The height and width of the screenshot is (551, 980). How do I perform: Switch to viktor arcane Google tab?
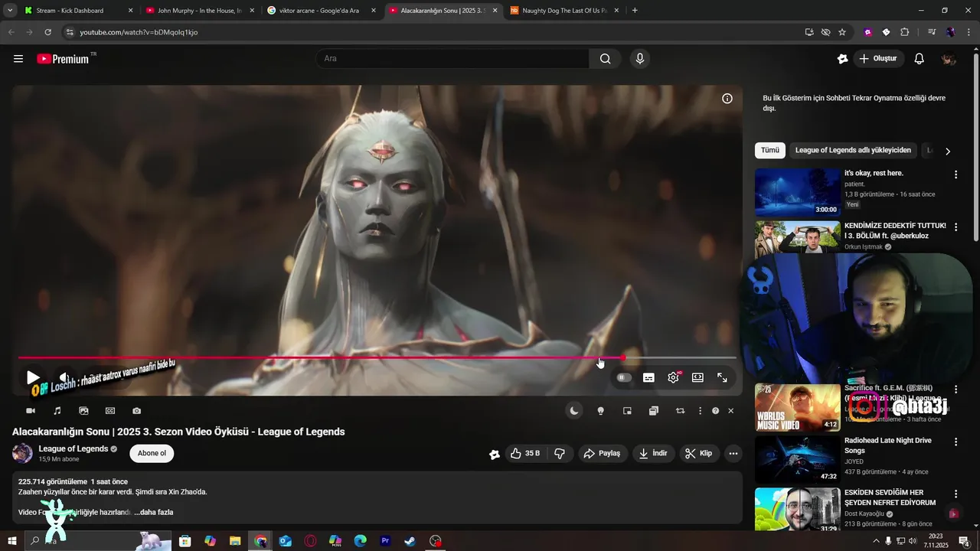pos(322,11)
